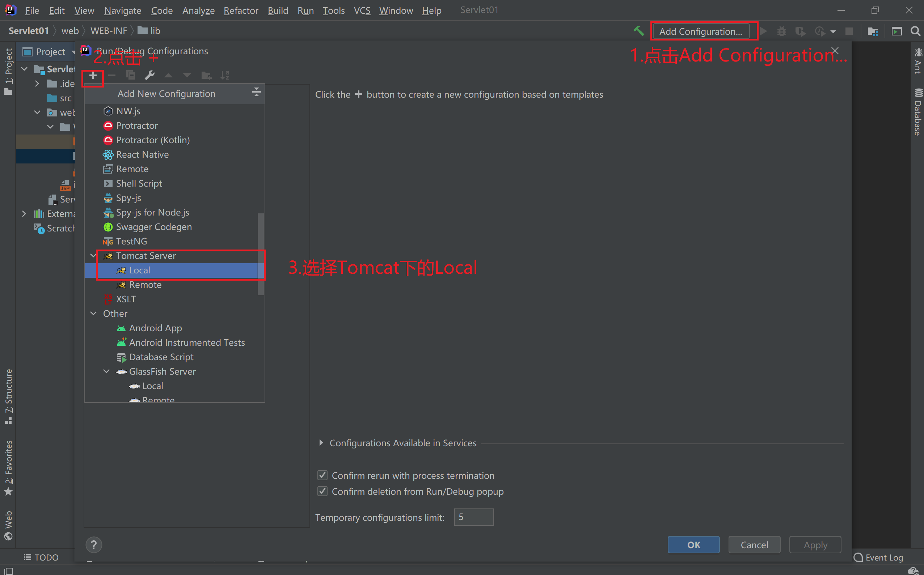Click the collapse-all icon in Add New Configuration header
The image size is (924, 575).
click(x=257, y=92)
